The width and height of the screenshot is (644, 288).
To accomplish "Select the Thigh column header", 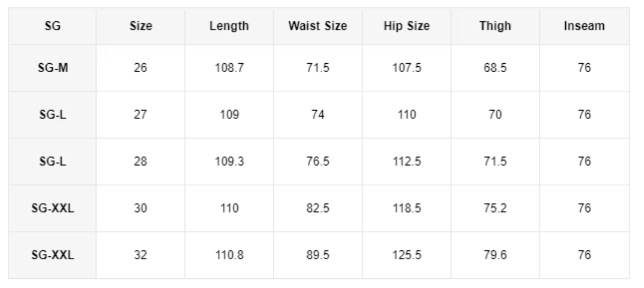I will pyautogui.click(x=495, y=26).
